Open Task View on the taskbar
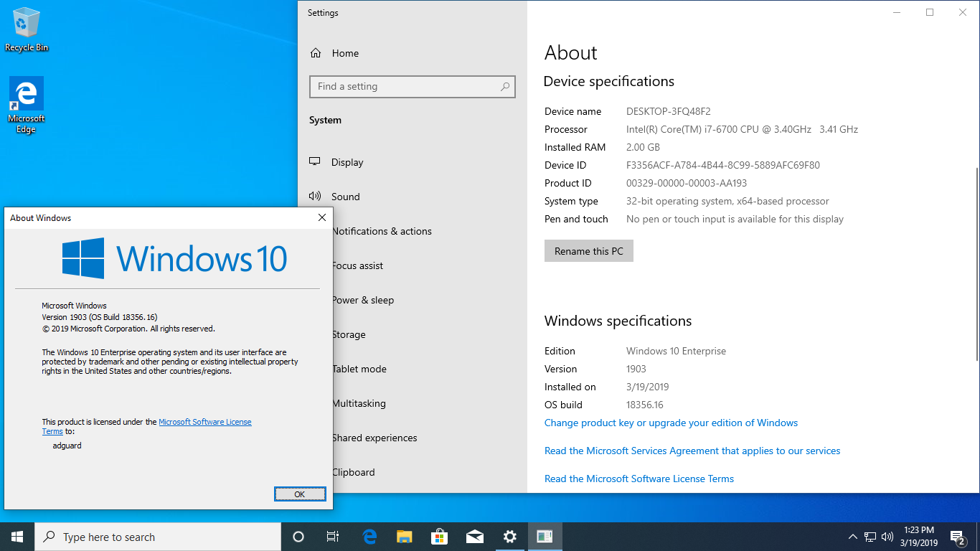Viewport: 980px width, 551px height. point(333,537)
